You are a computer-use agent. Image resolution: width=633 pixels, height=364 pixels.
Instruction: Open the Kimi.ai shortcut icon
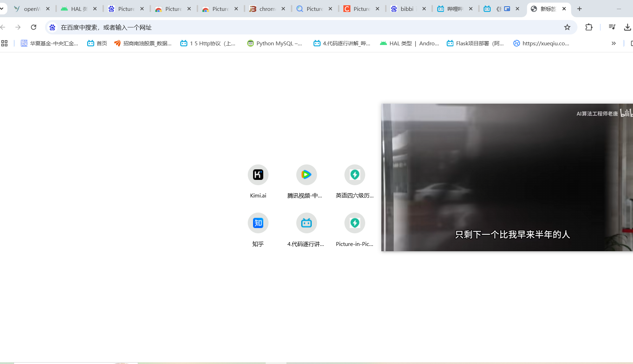tap(258, 175)
